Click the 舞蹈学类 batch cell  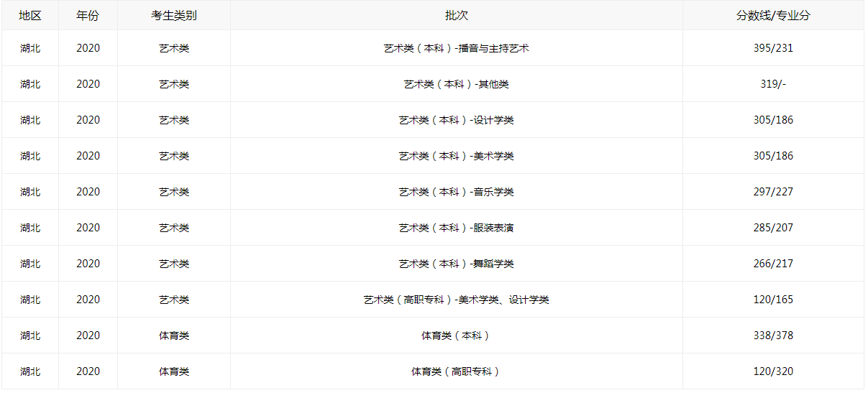pyautogui.click(x=456, y=264)
